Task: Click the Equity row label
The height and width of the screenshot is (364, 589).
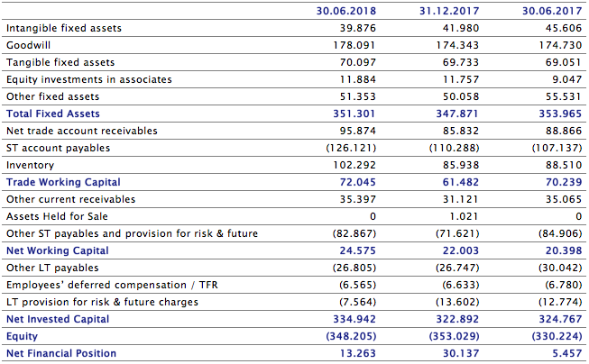Action: coord(22,336)
